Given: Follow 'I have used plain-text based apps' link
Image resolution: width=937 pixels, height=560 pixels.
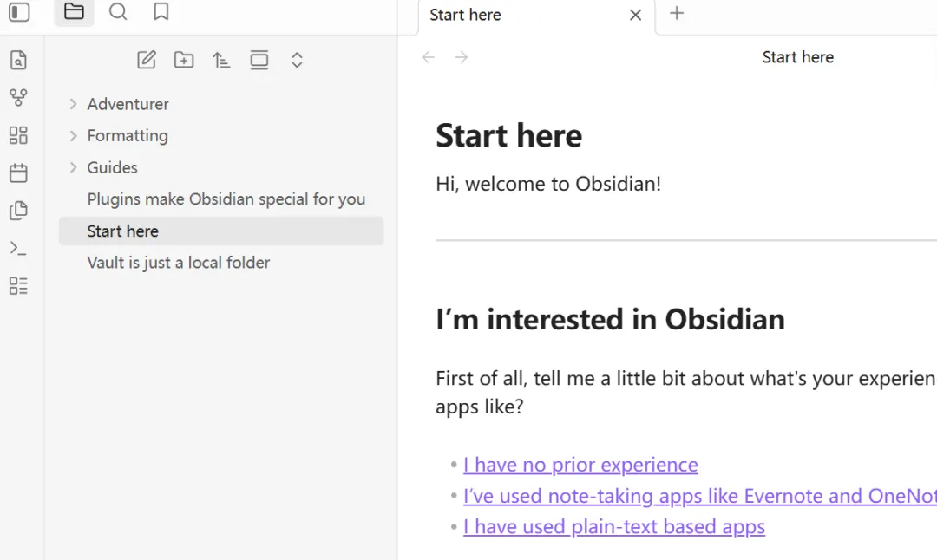Looking at the screenshot, I should coord(613,526).
